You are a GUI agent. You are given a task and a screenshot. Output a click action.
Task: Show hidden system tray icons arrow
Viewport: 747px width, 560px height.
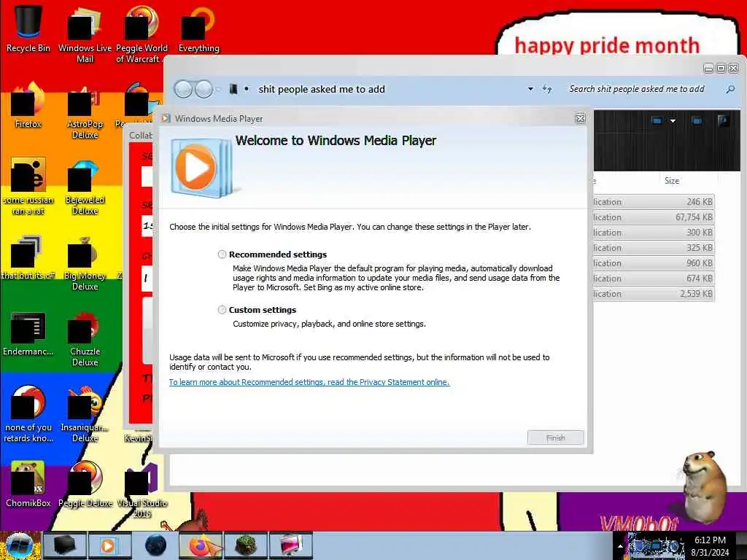(620, 546)
